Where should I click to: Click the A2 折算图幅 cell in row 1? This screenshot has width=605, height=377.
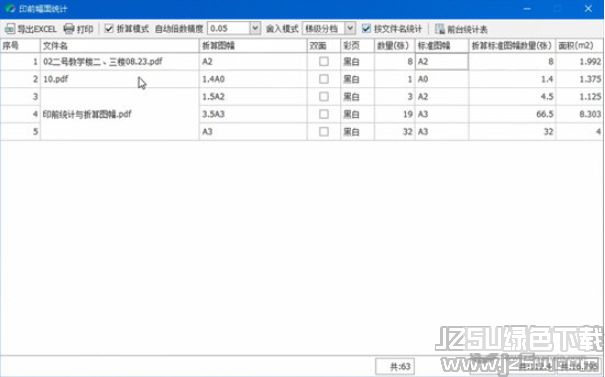pos(253,62)
